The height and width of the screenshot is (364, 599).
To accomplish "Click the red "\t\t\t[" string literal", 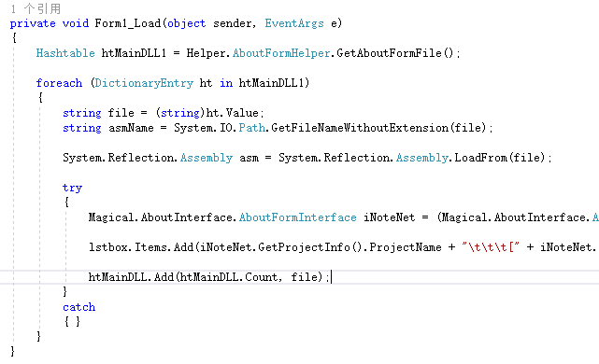I will (x=491, y=246).
